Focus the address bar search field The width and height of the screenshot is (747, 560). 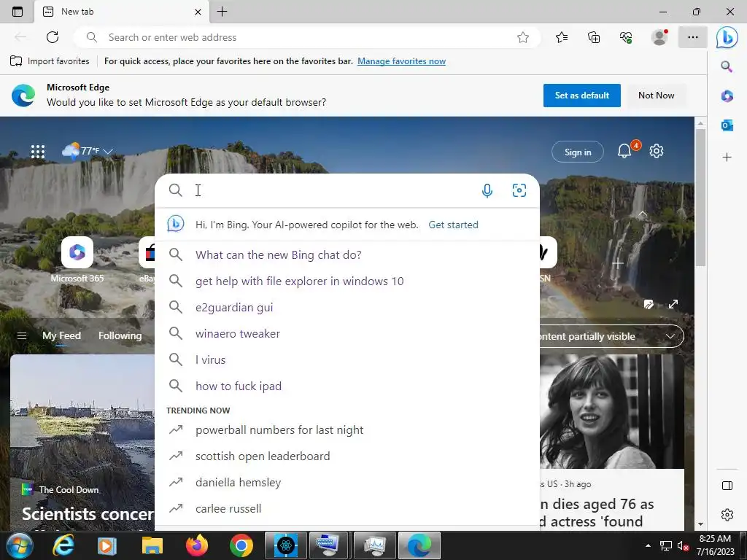tap(307, 37)
